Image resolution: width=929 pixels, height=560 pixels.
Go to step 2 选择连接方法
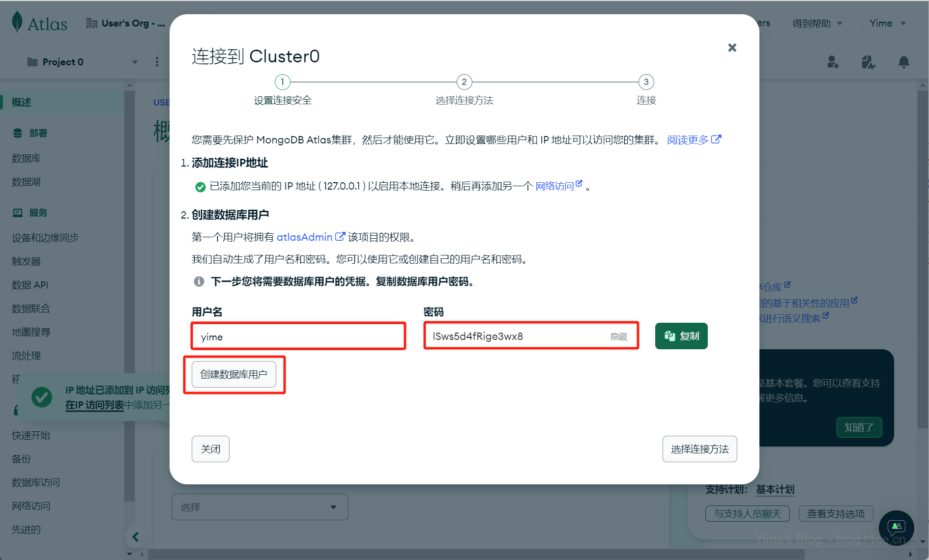click(x=464, y=82)
